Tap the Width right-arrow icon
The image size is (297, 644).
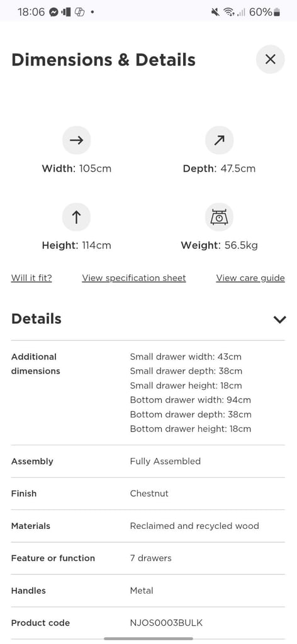76,140
